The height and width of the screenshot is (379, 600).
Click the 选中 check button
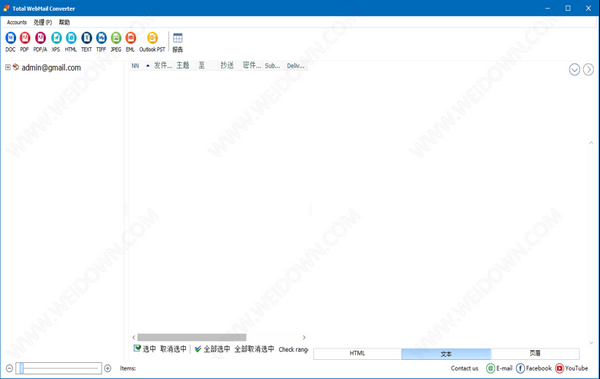(x=145, y=349)
